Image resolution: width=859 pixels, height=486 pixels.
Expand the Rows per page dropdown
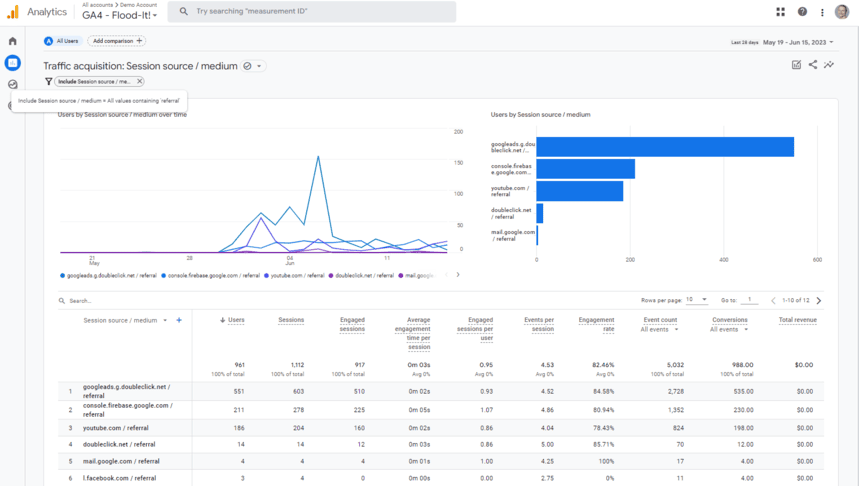coord(697,300)
